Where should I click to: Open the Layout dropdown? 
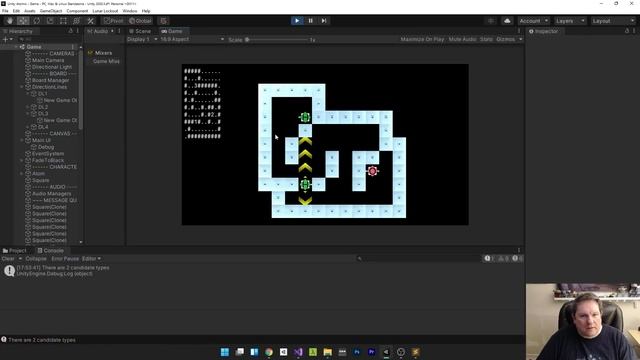[x=613, y=21]
